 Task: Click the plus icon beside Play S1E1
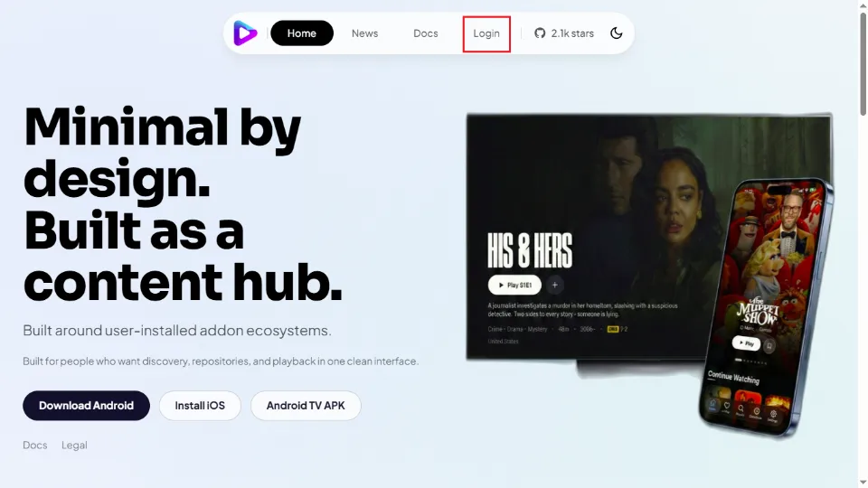click(554, 285)
